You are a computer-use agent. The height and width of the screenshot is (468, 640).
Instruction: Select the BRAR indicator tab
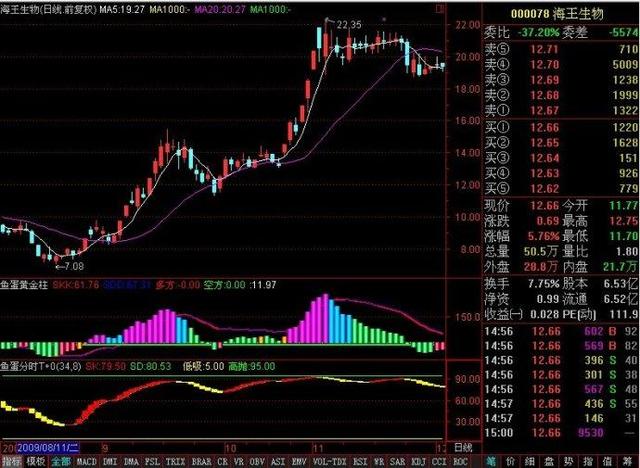202,462
